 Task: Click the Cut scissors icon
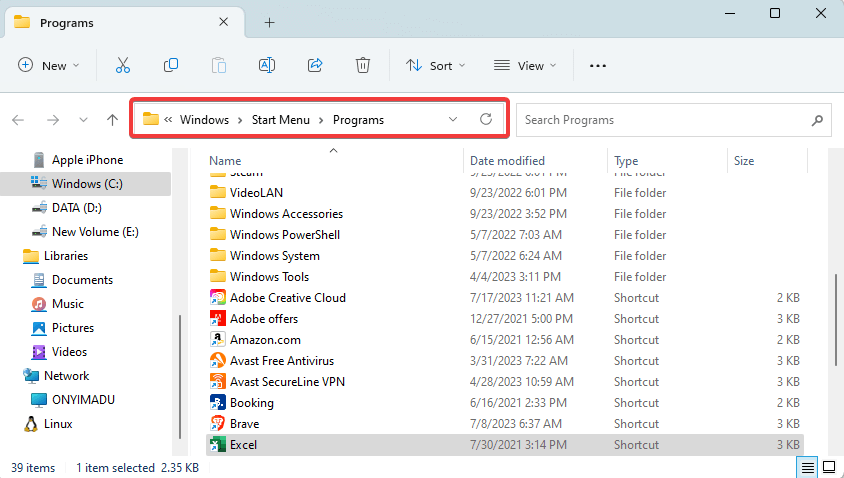[x=123, y=66]
